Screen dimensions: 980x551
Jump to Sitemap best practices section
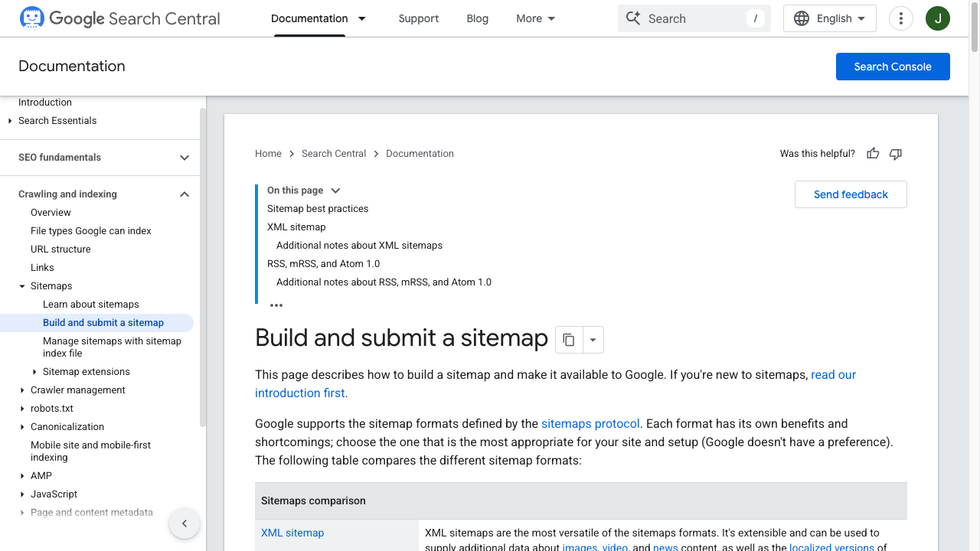(x=318, y=209)
